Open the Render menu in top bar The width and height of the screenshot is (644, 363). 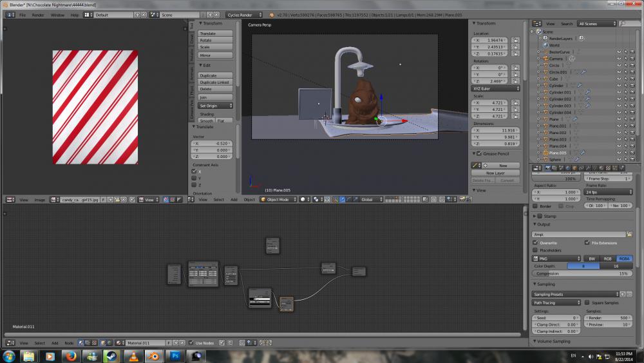(x=39, y=14)
